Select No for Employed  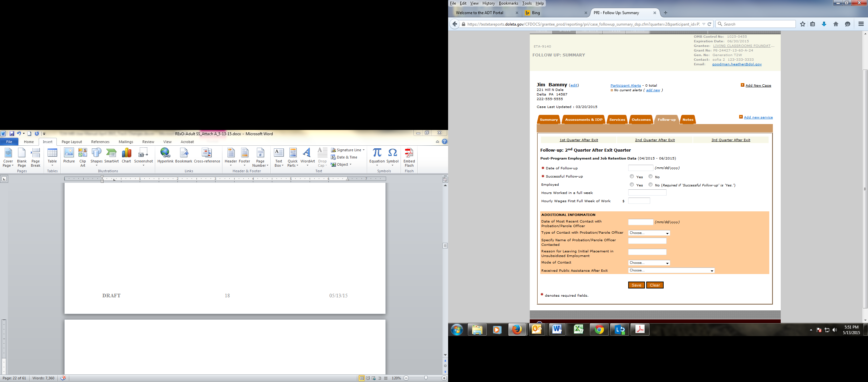click(650, 184)
